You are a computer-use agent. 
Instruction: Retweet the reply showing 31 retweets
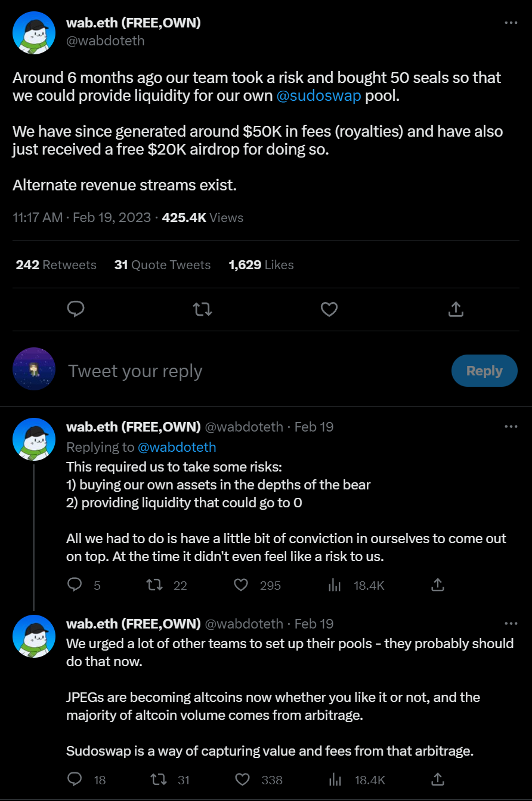point(158,779)
